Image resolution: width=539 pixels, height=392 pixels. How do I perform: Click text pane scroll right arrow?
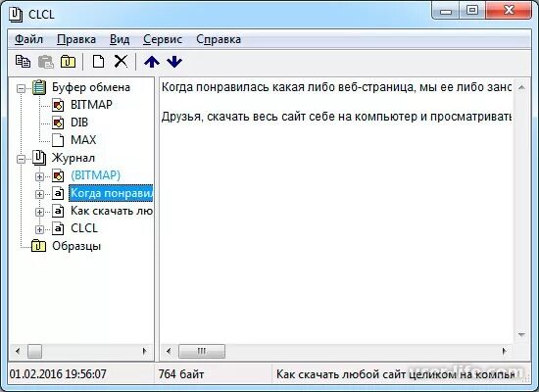tap(505, 351)
